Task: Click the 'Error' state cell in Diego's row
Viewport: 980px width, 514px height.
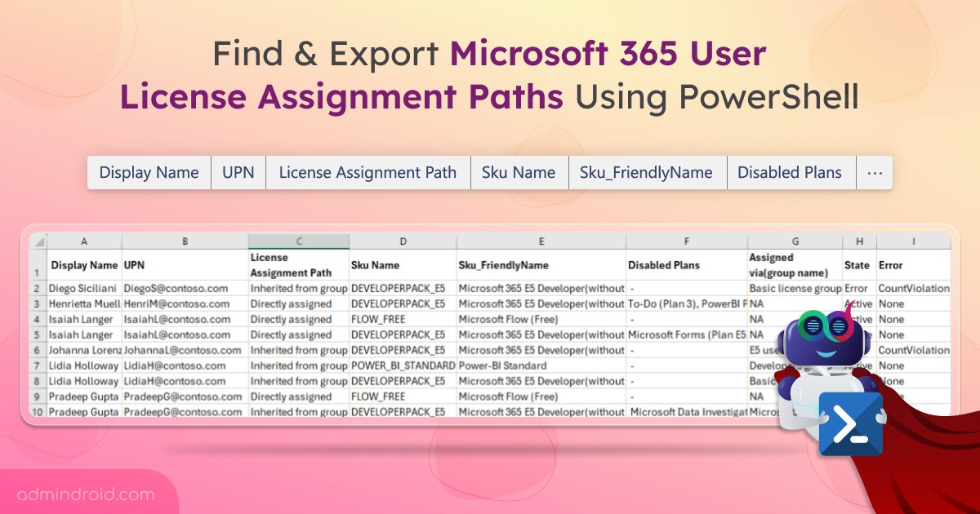Action: pyautogui.click(x=860, y=288)
